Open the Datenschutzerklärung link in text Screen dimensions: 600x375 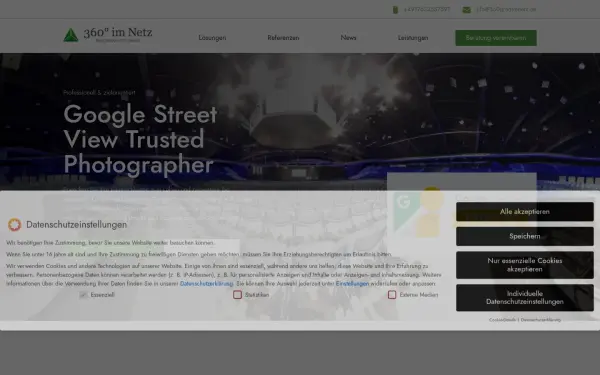(x=207, y=284)
